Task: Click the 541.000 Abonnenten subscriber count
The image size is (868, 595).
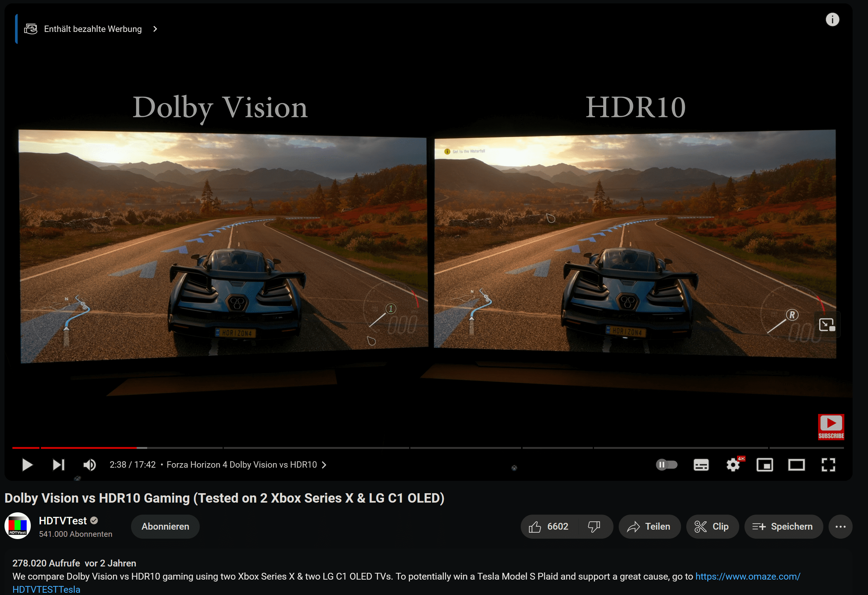Action: (75, 534)
